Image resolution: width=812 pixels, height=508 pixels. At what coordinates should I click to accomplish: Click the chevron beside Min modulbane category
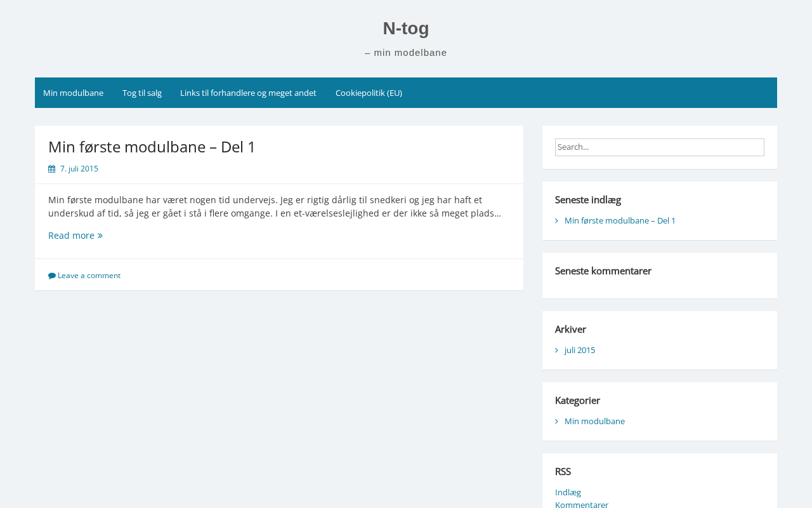point(556,422)
